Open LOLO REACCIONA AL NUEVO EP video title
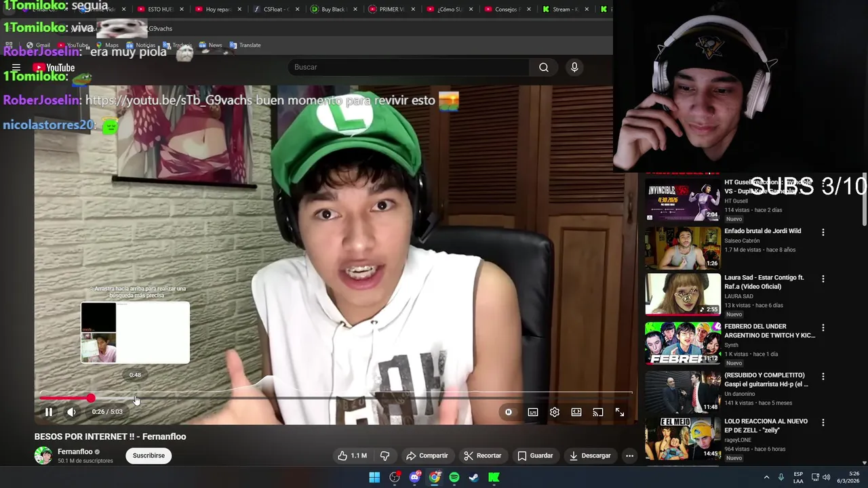868x488 pixels. pyautogui.click(x=766, y=426)
